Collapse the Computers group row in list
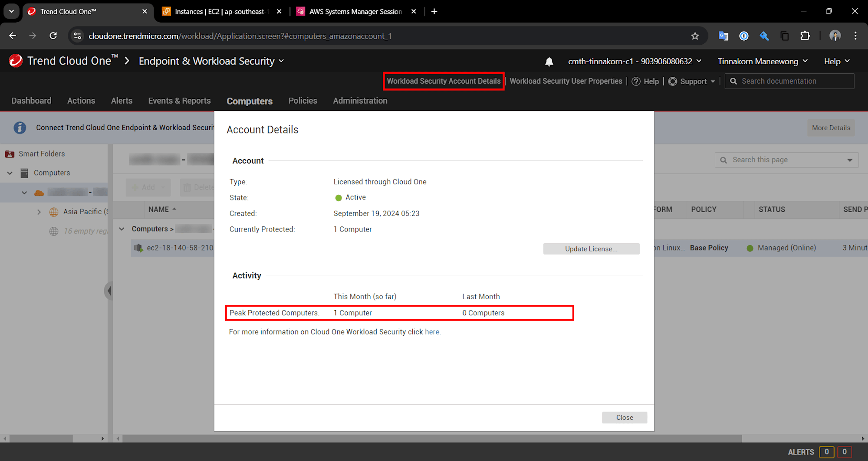This screenshot has width=868, height=461. coord(122,229)
